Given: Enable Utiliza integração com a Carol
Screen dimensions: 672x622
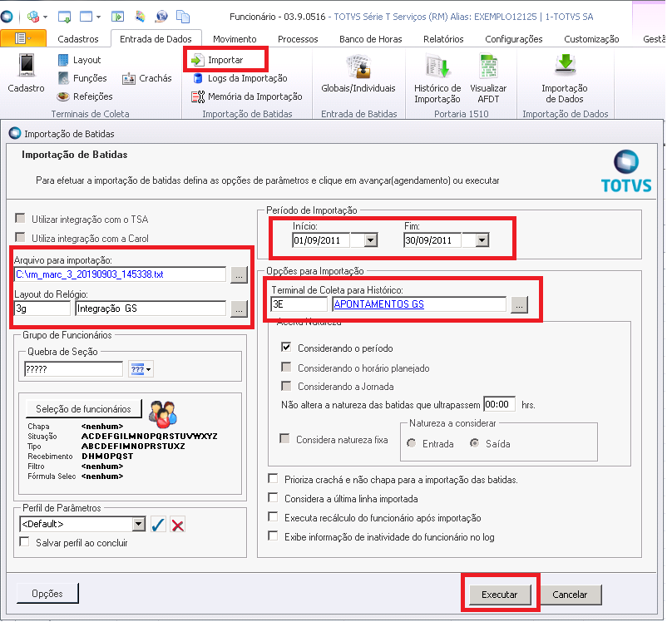Looking at the screenshot, I should point(20,237).
